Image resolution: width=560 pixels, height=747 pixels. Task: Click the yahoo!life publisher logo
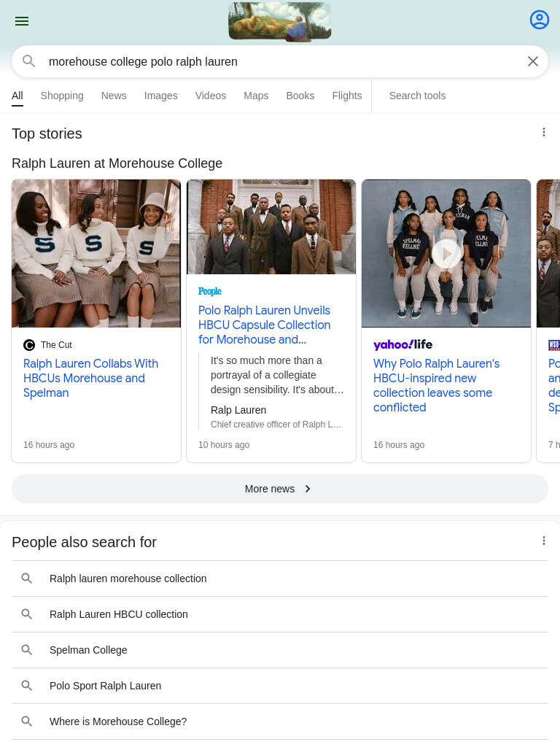[402, 344]
